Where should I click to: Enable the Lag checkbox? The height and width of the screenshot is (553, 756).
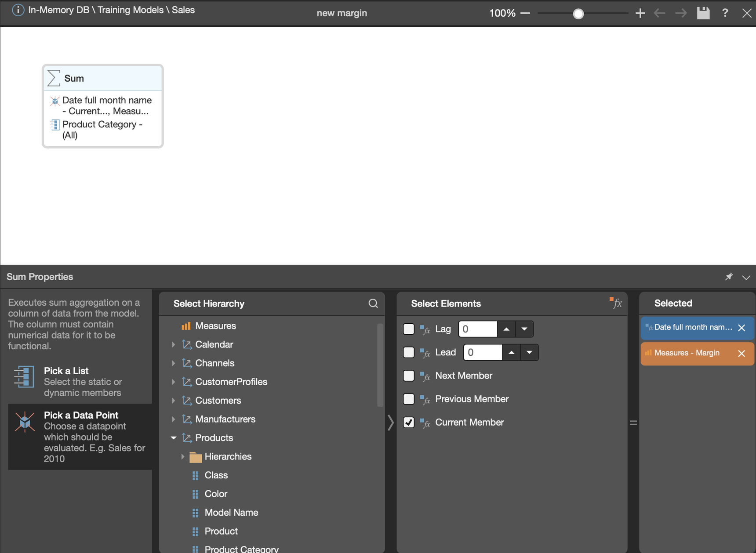point(409,329)
